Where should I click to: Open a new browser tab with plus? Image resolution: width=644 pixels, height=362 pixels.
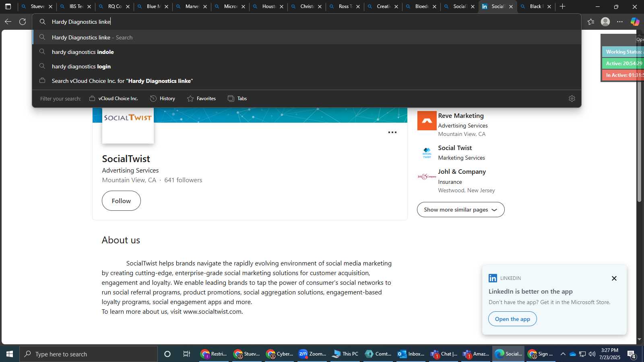click(x=563, y=6)
